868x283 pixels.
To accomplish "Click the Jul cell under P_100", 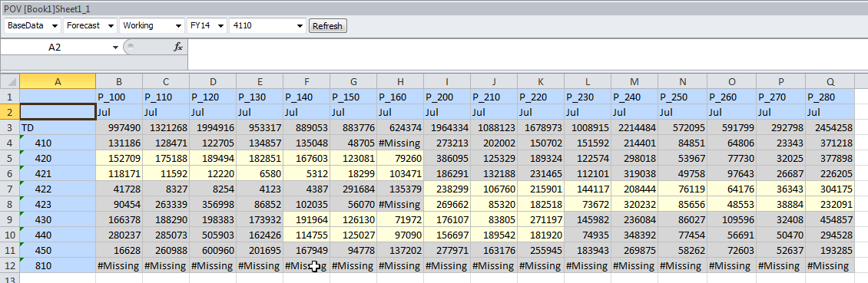I will [x=119, y=112].
